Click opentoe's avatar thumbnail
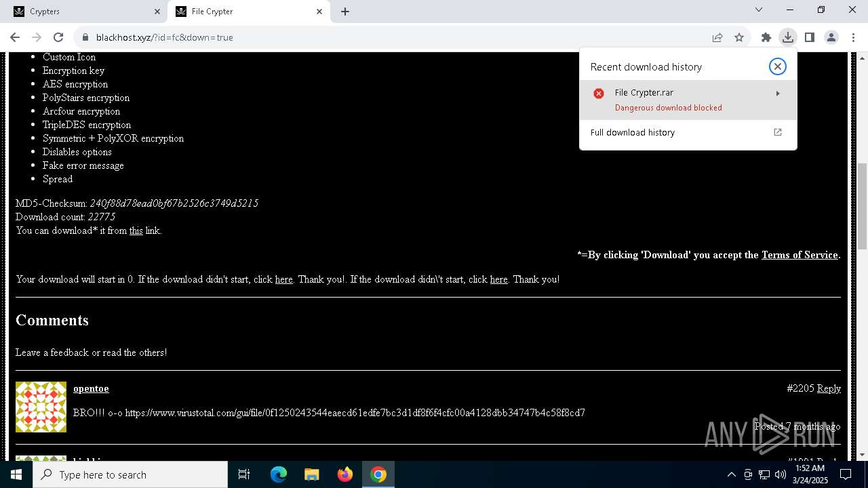Screen dimensions: 868x488 tap(41, 407)
